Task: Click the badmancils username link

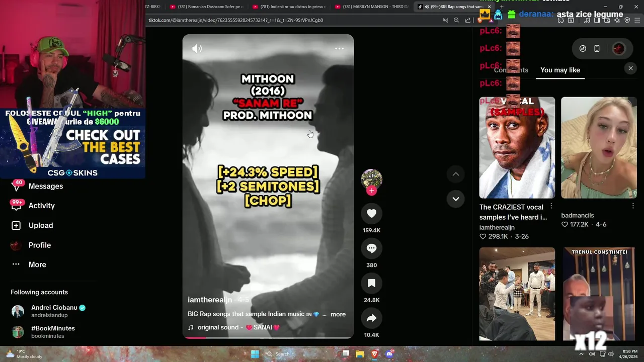Action: pos(577,215)
